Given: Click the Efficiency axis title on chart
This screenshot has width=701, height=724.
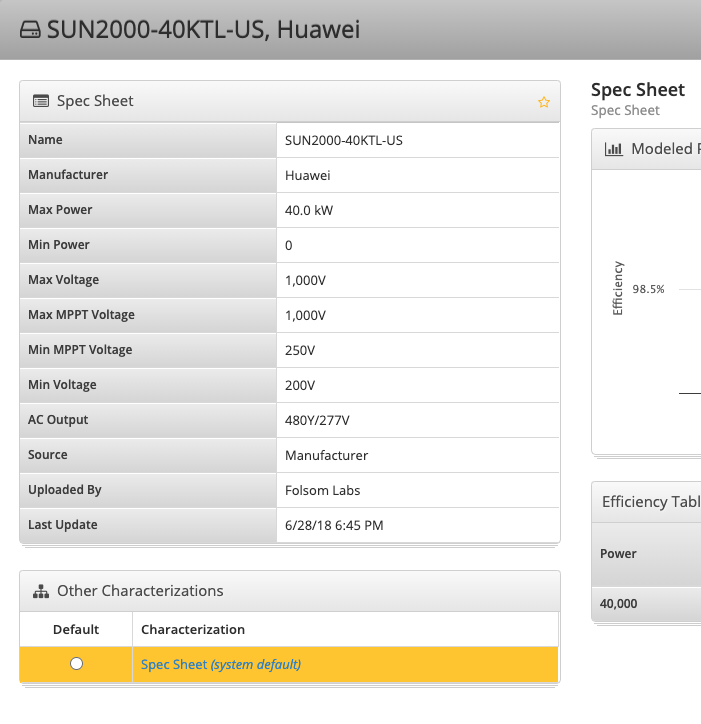Looking at the screenshot, I should pos(617,289).
